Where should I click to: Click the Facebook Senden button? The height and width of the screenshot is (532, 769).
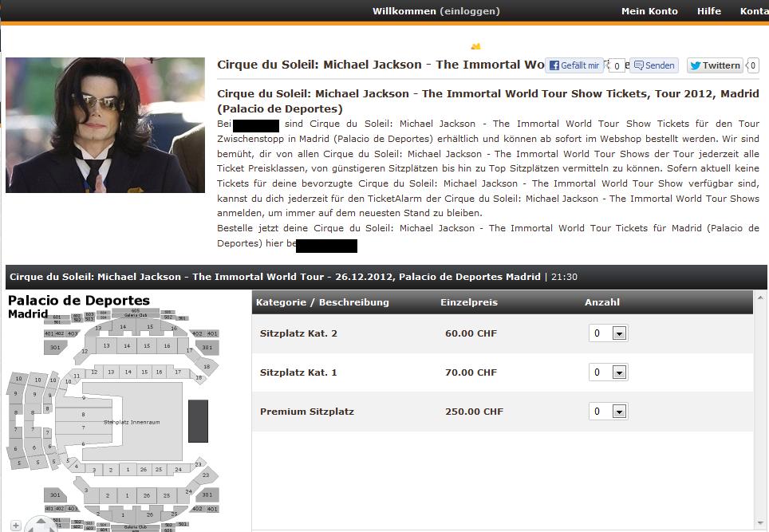coord(654,65)
